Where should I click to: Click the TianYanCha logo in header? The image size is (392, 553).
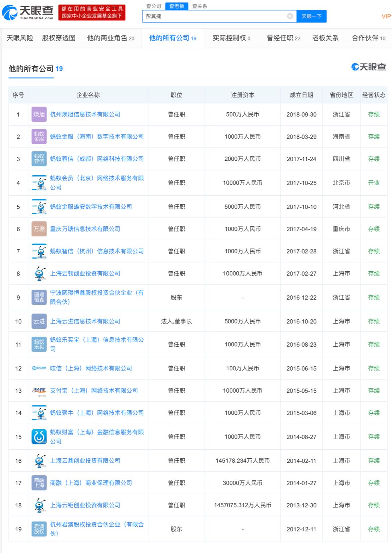tap(28, 13)
